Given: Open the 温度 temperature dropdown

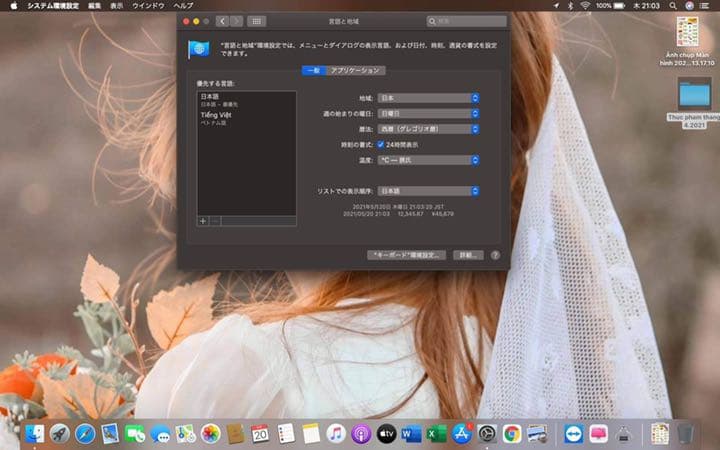Looking at the screenshot, I should (x=428, y=160).
